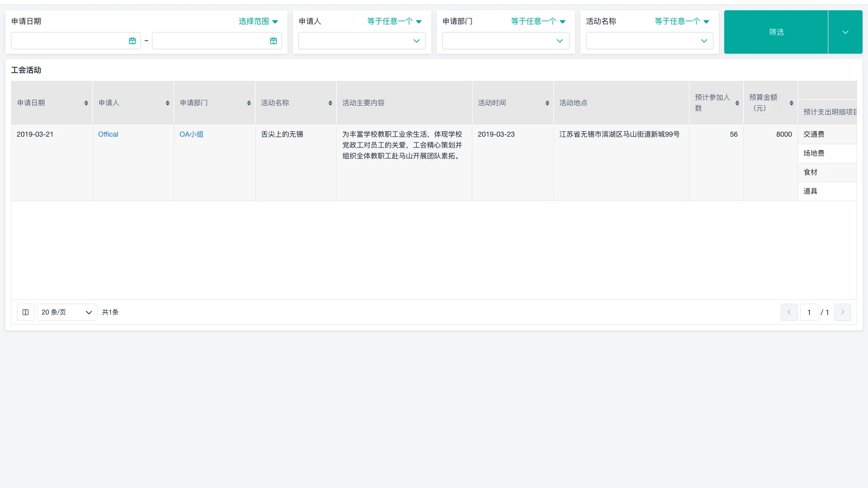Sort by 活动名称 column arrows
This screenshot has width=868, height=488.
click(330, 103)
